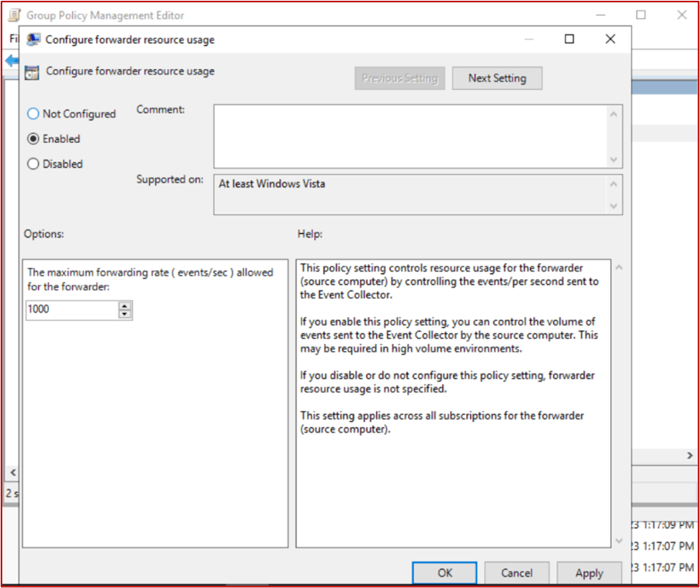Select the Disabled radio button

pyautogui.click(x=32, y=164)
